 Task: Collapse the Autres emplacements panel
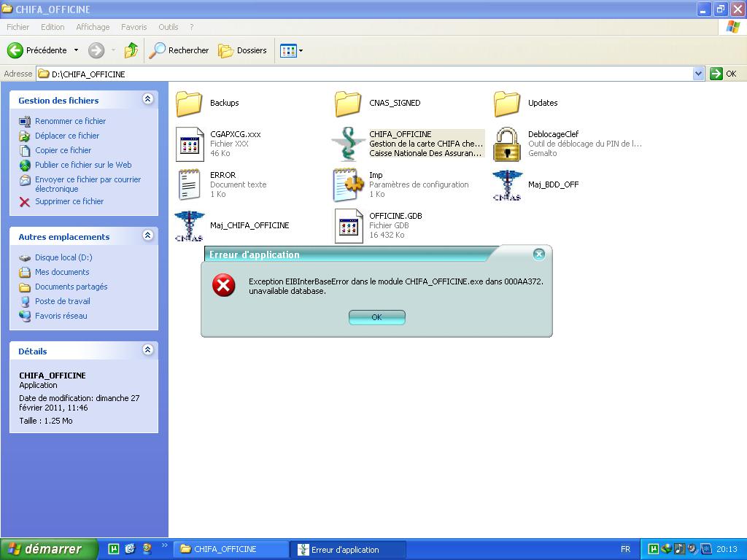click(147, 236)
